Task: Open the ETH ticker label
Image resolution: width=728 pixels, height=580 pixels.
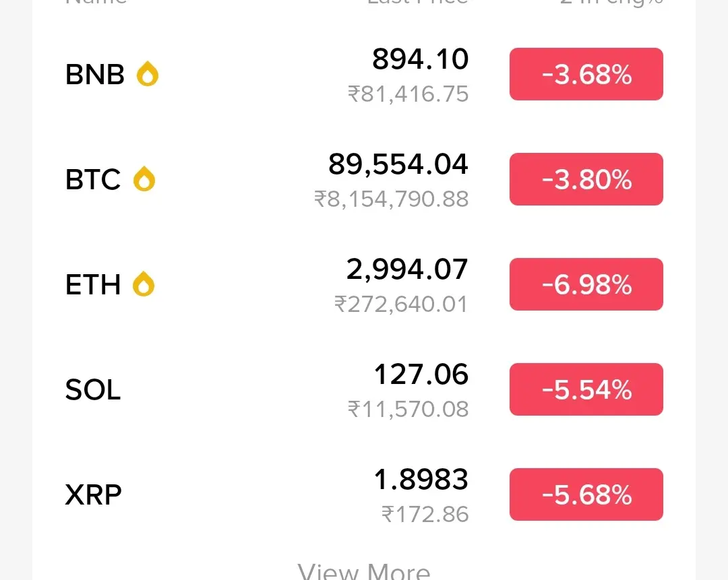Action: click(93, 284)
